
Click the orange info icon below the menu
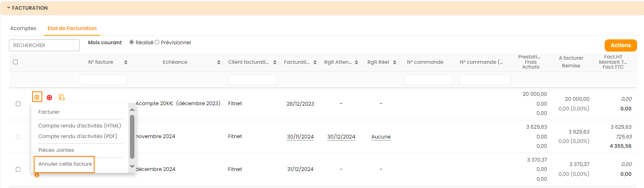[37, 175]
